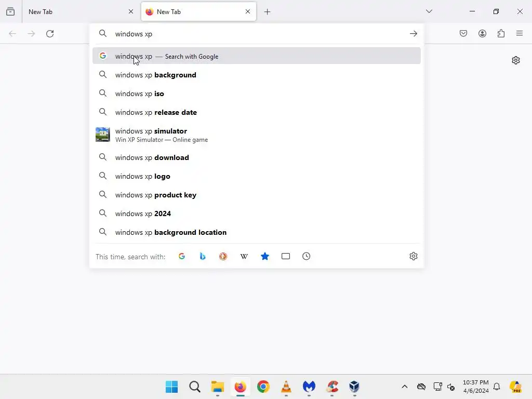This screenshot has height=399, width=532.
Task: Open notifications bell icon
Action: point(497,387)
